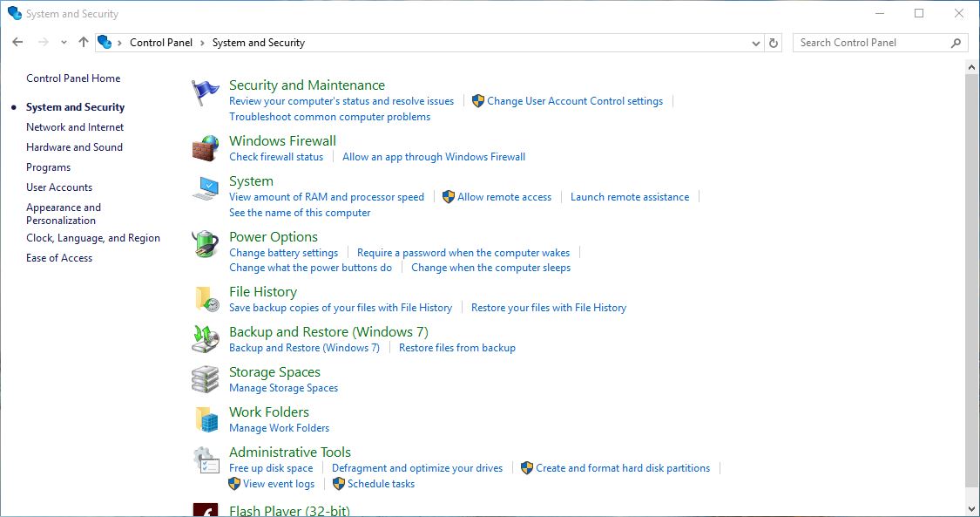Navigate up one level with the up arrow

pyautogui.click(x=84, y=43)
